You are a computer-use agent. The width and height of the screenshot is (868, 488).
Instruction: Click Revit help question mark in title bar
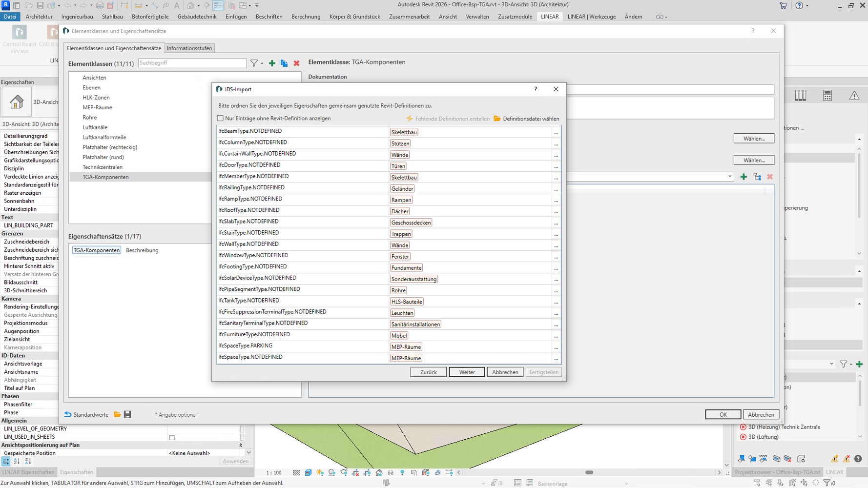click(799, 5)
